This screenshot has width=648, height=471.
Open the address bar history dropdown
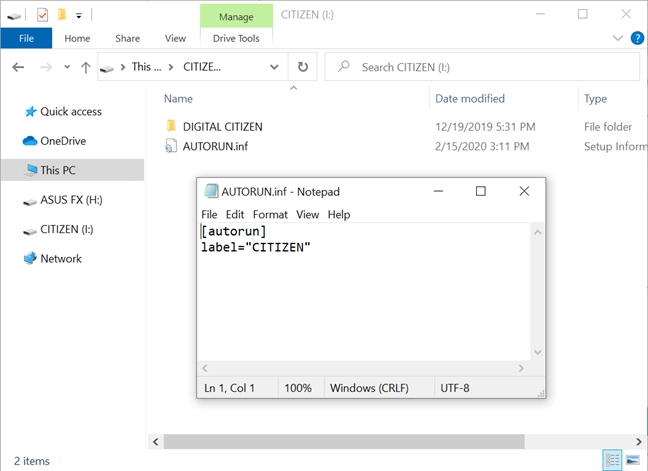(x=274, y=67)
